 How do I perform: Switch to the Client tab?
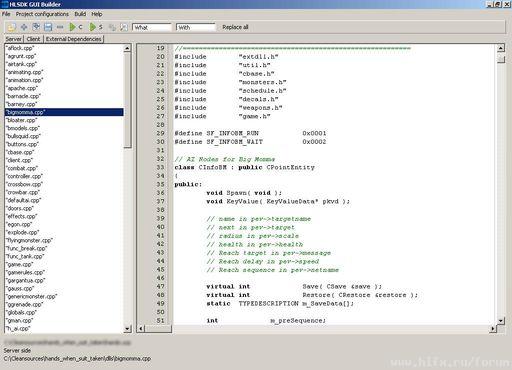tap(33, 39)
